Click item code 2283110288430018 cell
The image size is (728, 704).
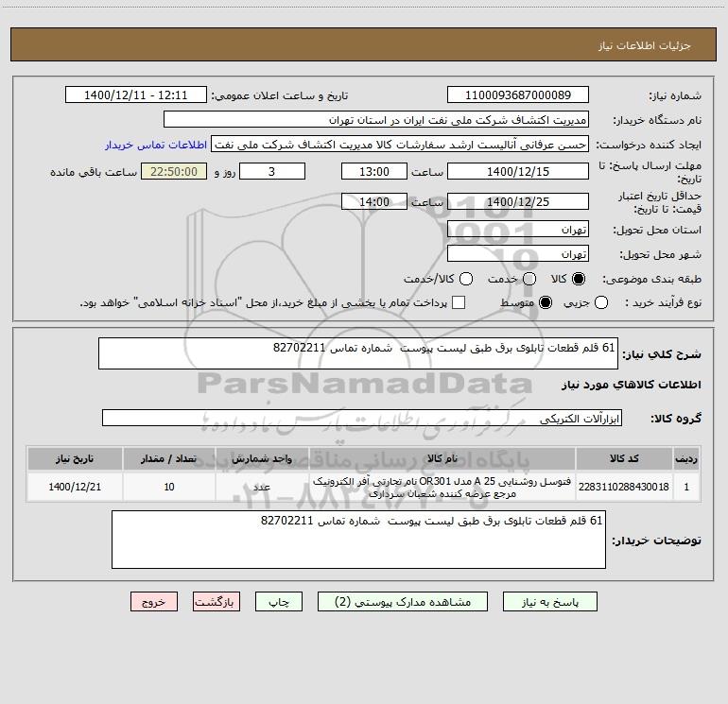pos(624,487)
